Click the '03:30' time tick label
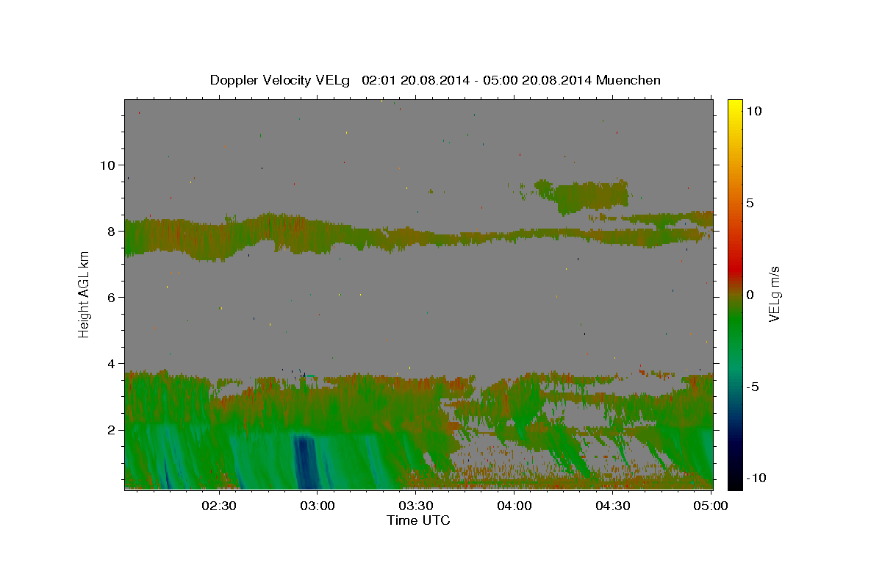882x588 pixels. 416,506
